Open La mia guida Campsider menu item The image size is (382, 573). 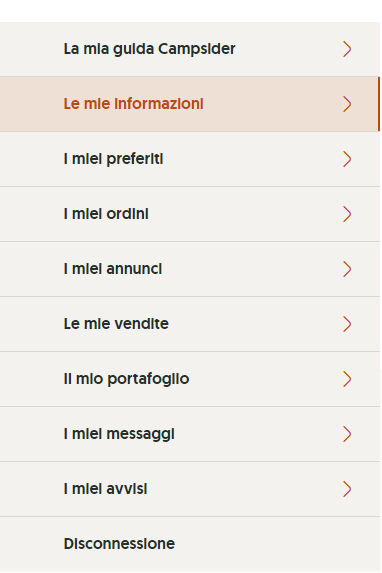[x=190, y=49]
